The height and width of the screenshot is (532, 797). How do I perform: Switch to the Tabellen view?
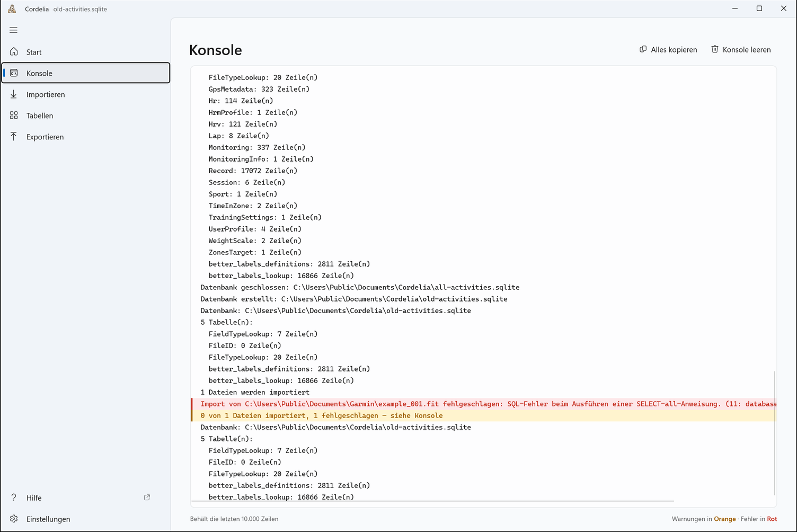coord(86,116)
